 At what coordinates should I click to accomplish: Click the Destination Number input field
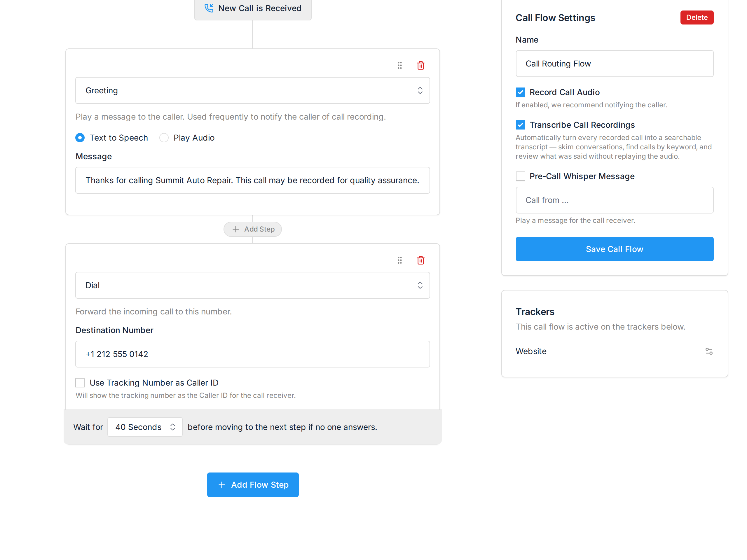pyautogui.click(x=253, y=354)
